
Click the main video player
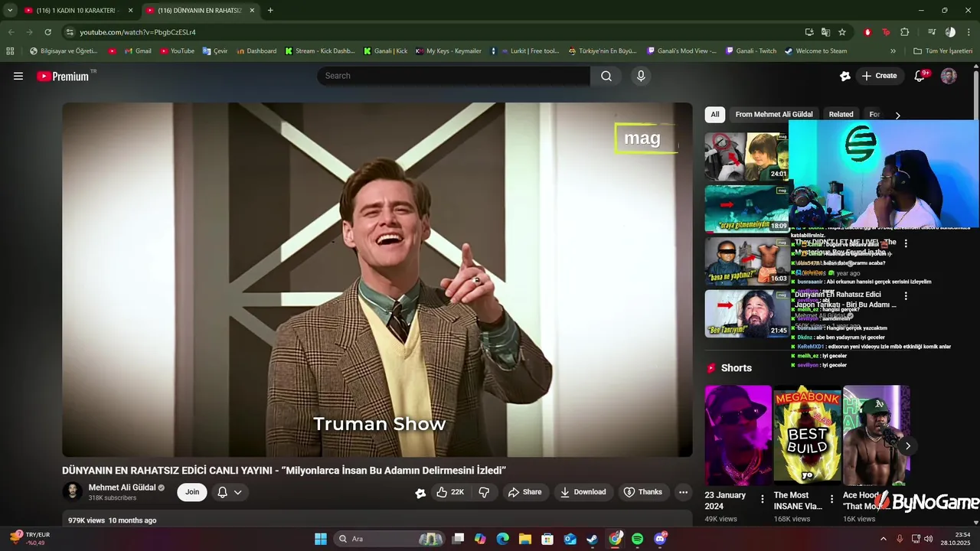tap(377, 280)
